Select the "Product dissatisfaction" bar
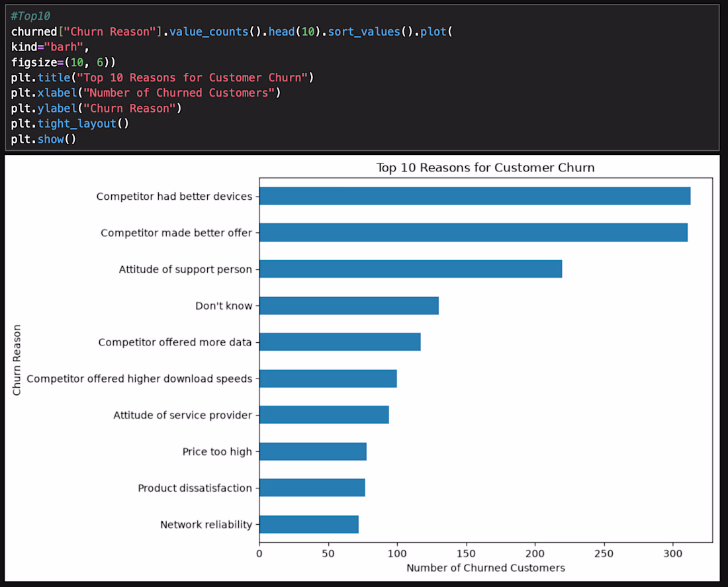Viewport: 728px width, 587px height. click(x=312, y=488)
